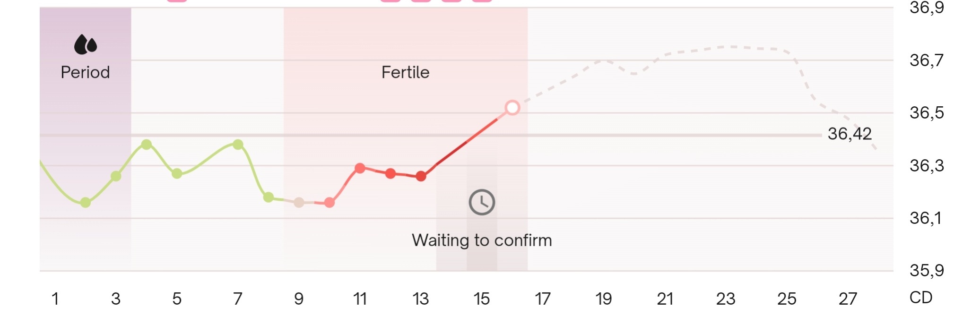
Task: Tap the beige temperature point on day 9
Action: pyautogui.click(x=299, y=203)
